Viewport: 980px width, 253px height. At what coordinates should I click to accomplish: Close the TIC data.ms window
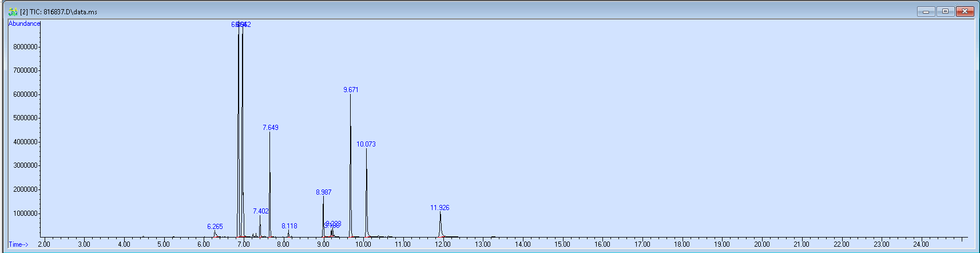click(x=965, y=11)
